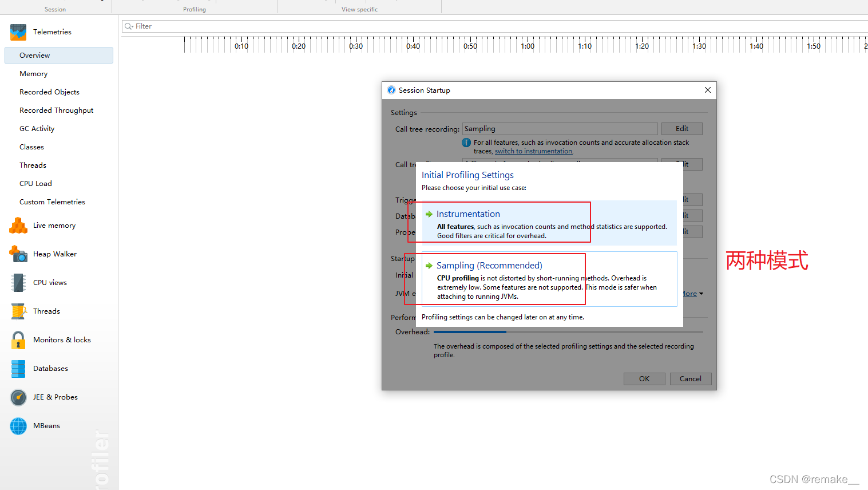Click the Filter magnifier icon
This screenshot has height=490, width=868.
pos(129,26)
